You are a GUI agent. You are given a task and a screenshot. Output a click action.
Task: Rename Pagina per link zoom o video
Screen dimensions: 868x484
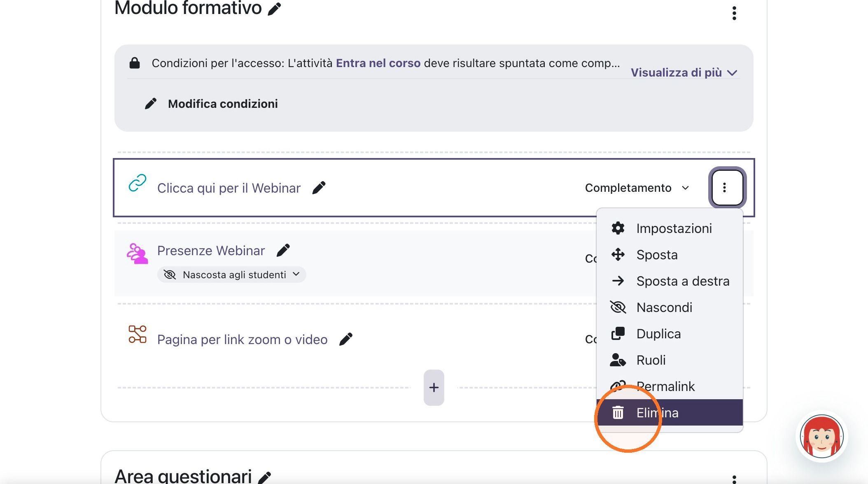(x=345, y=339)
